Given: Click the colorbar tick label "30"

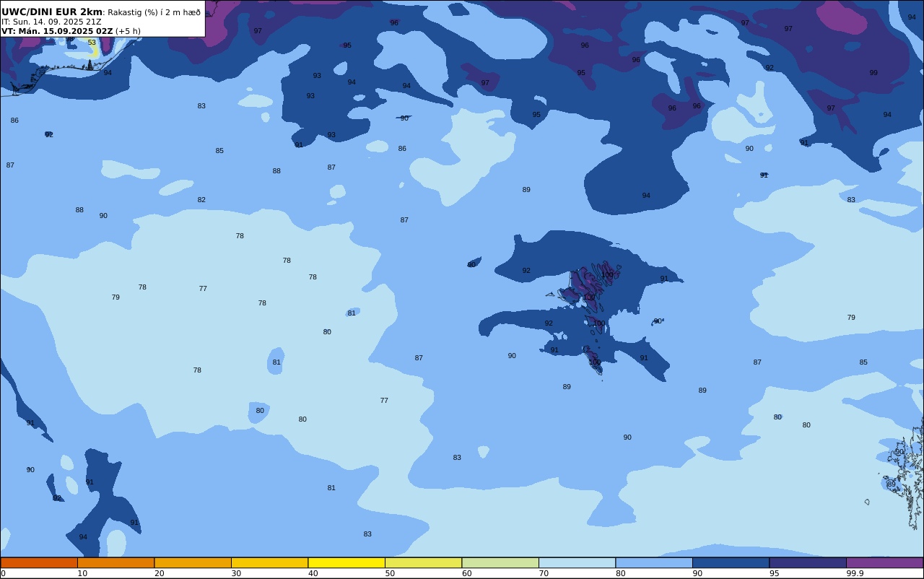Looking at the screenshot, I should click(236, 573).
